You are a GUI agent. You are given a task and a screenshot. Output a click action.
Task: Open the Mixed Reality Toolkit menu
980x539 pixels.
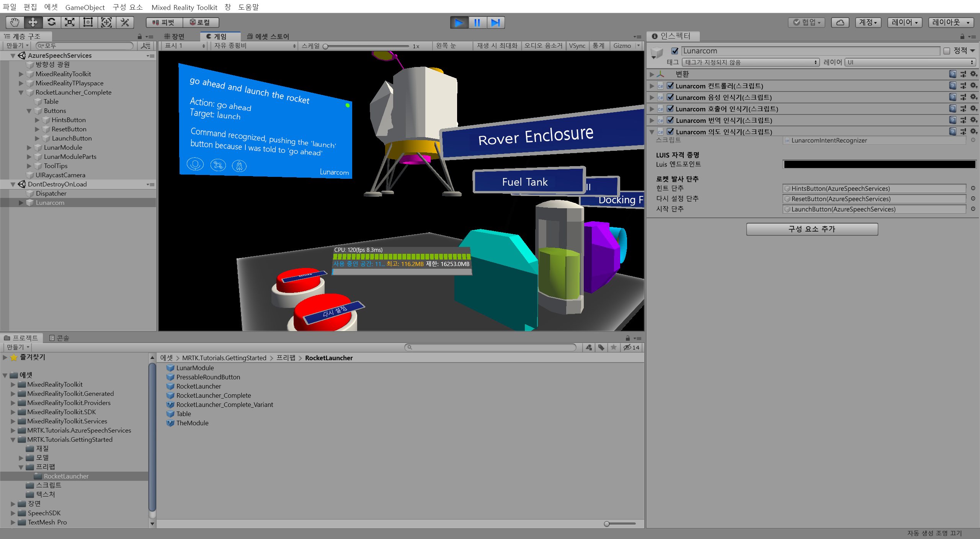pos(185,7)
